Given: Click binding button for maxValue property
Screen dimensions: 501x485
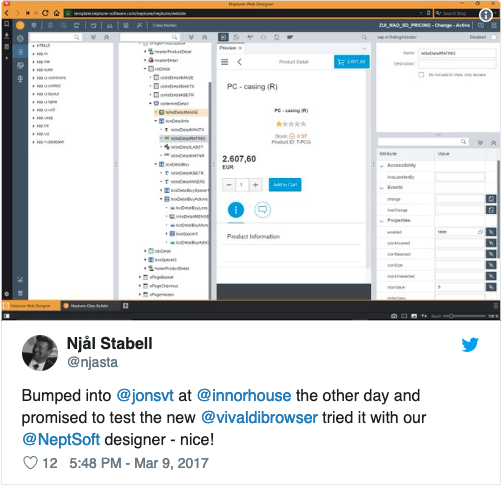Looking at the screenshot, I should [x=491, y=287].
